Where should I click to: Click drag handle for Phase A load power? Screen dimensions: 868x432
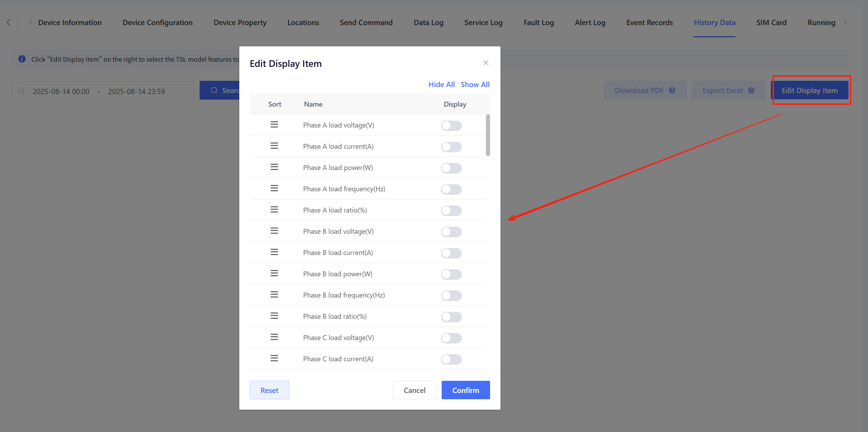274,167
